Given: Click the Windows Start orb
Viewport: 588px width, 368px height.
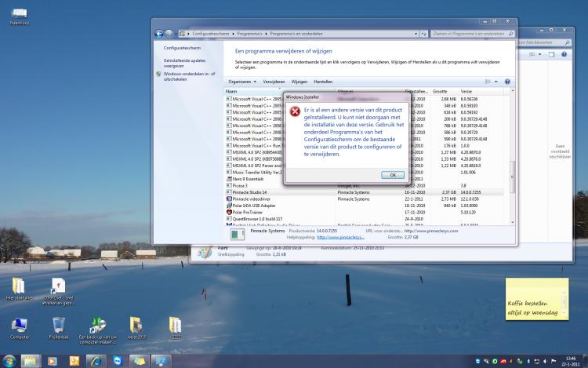Looking at the screenshot, I should 10,360.
